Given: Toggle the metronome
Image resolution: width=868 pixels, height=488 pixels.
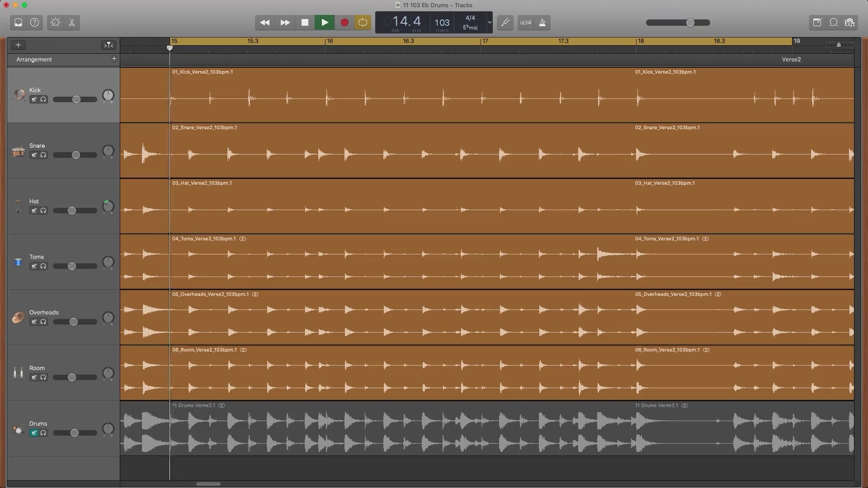Looking at the screenshot, I should (542, 23).
